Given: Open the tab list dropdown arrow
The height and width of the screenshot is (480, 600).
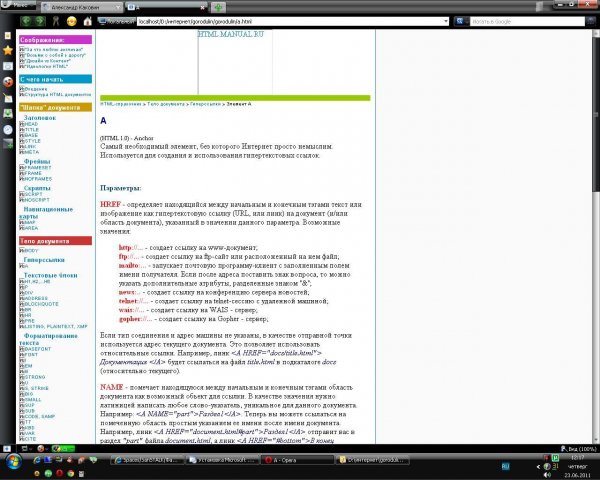Looking at the screenshot, I should click(540, 7).
